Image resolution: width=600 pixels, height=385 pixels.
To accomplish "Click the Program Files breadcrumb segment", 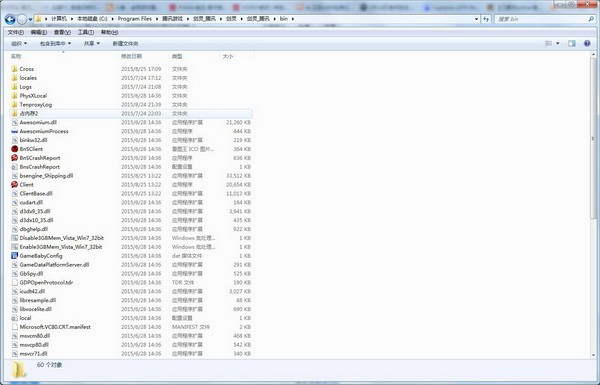I will (x=134, y=19).
